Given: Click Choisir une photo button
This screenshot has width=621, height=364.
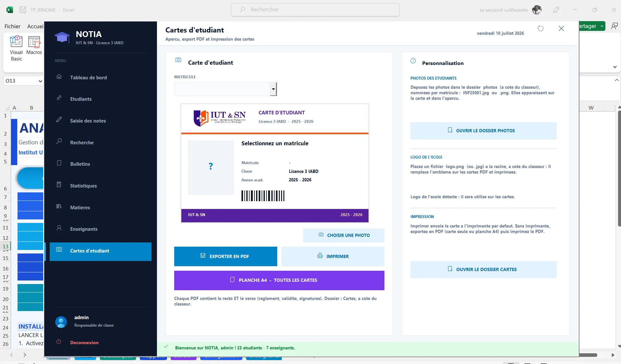Looking at the screenshot, I should (343, 235).
